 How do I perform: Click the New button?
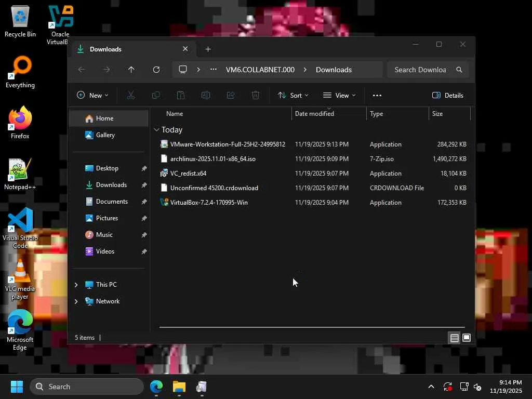coord(92,95)
